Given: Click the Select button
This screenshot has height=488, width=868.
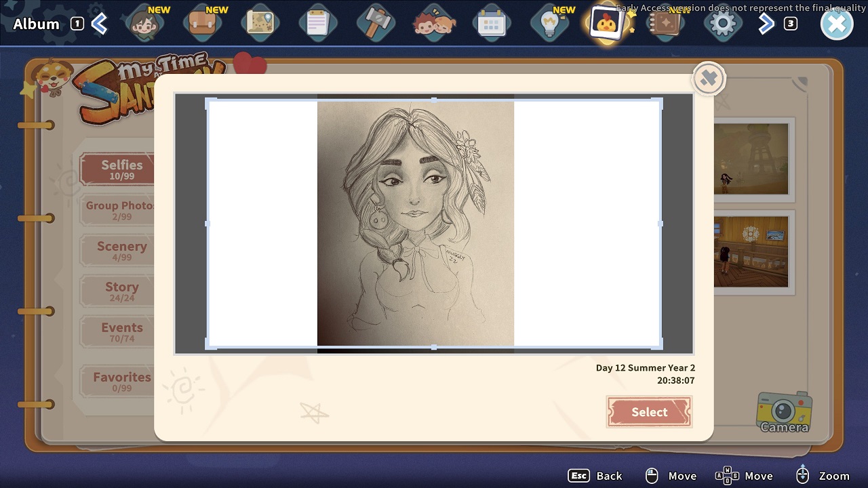Looking at the screenshot, I should click(x=649, y=412).
